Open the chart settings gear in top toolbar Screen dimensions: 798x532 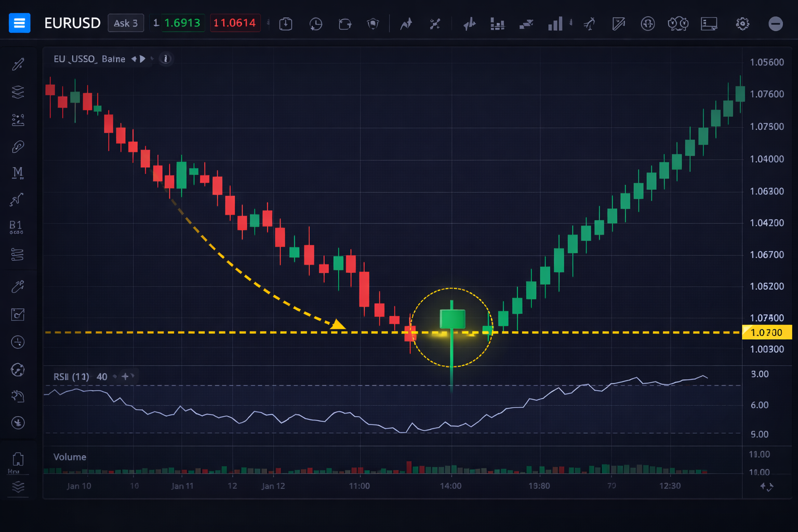tap(742, 23)
